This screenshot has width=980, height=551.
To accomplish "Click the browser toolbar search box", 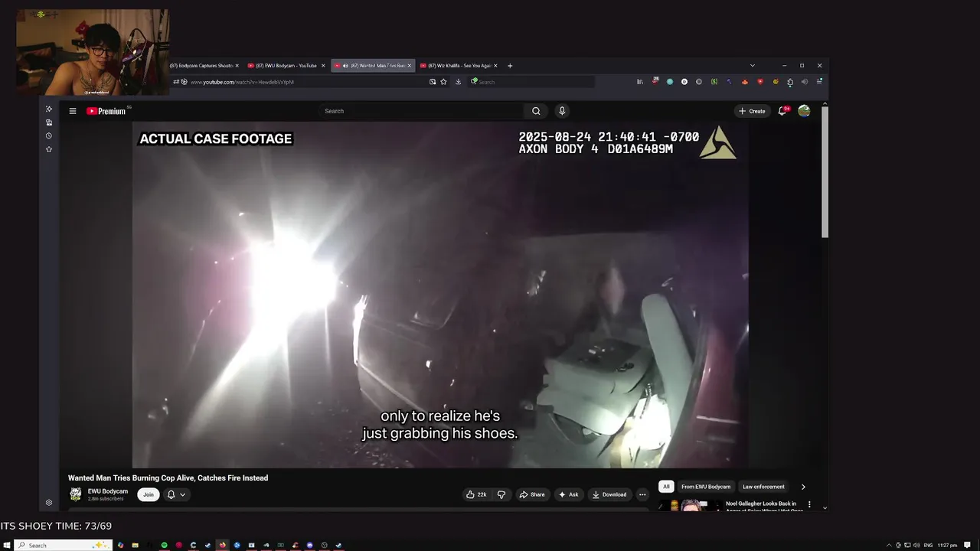I will pos(532,82).
